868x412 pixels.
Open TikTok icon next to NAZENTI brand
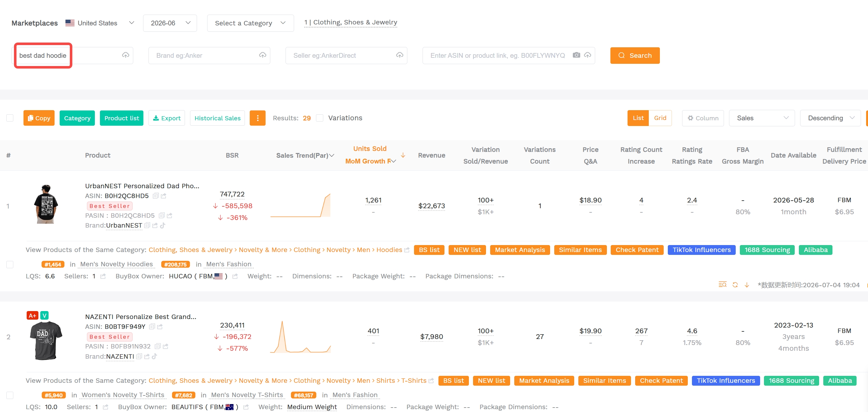154,356
